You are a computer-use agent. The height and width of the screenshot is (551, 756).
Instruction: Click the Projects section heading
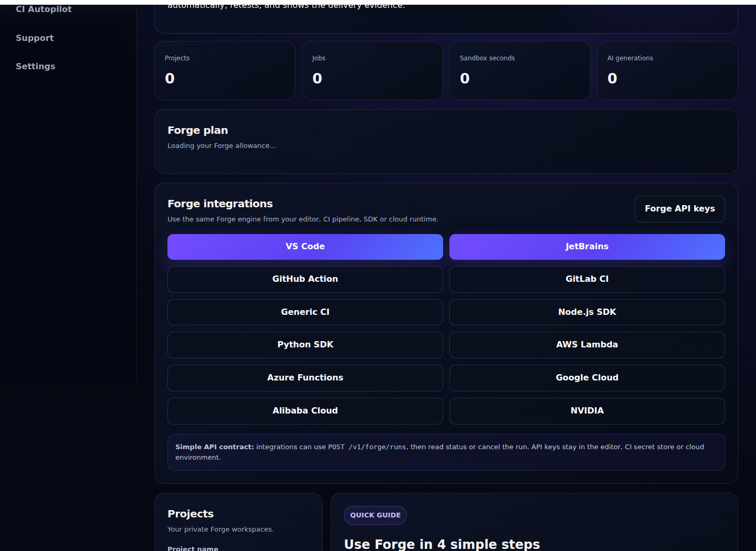click(x=191, y=514)
